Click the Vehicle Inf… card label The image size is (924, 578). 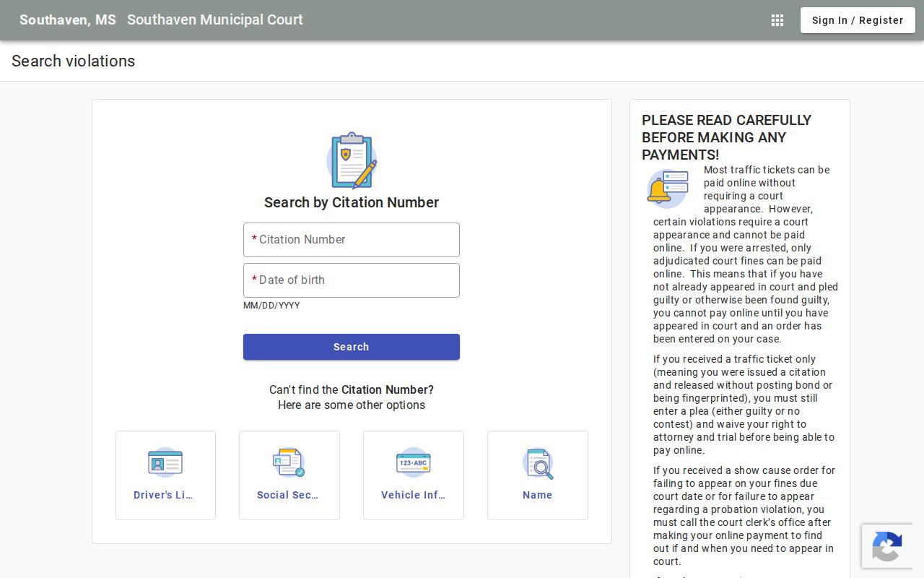tap(414, 495)
